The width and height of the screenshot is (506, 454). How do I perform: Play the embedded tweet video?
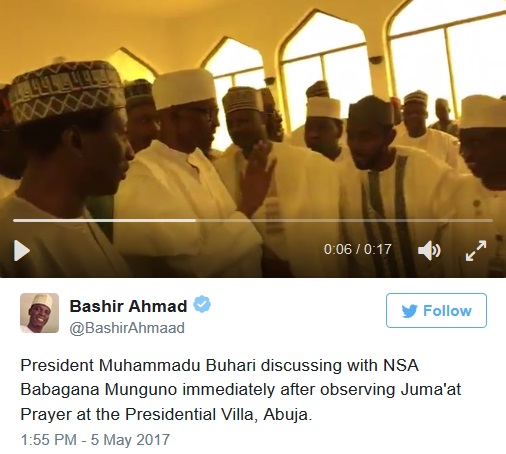click(x=22, y=250)
